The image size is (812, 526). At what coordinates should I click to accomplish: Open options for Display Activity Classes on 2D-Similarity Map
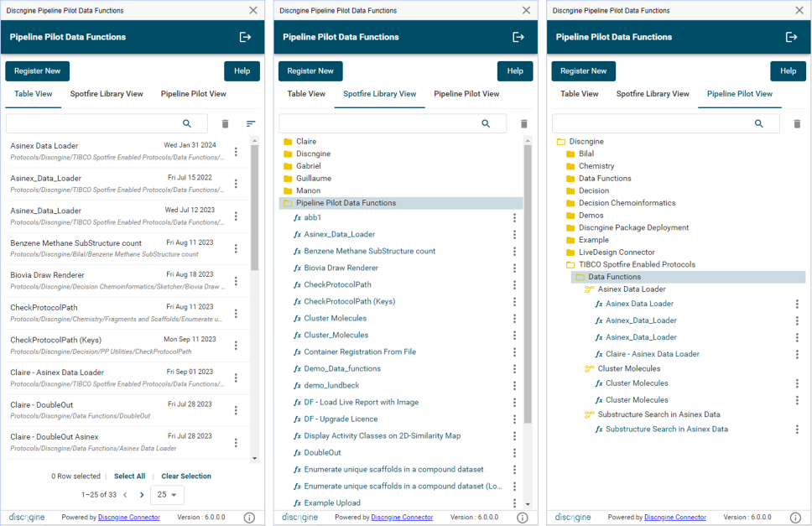514,436
